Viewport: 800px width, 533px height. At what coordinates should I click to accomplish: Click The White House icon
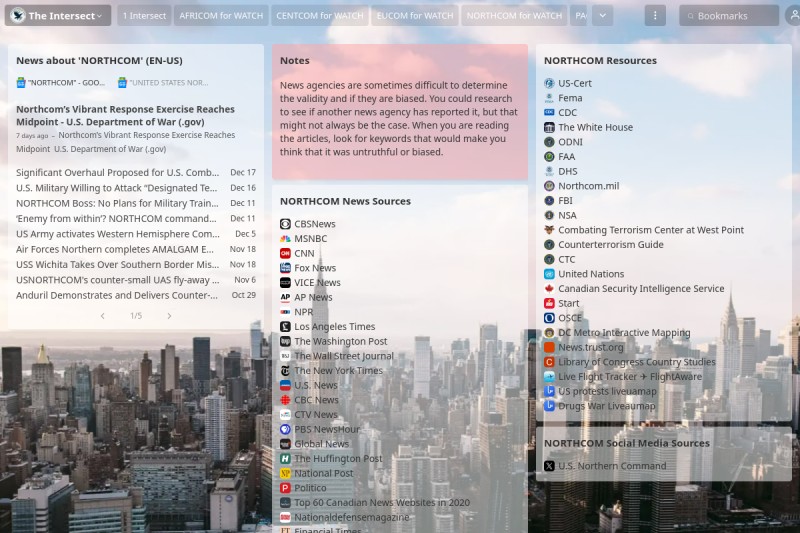click(549, 128)
